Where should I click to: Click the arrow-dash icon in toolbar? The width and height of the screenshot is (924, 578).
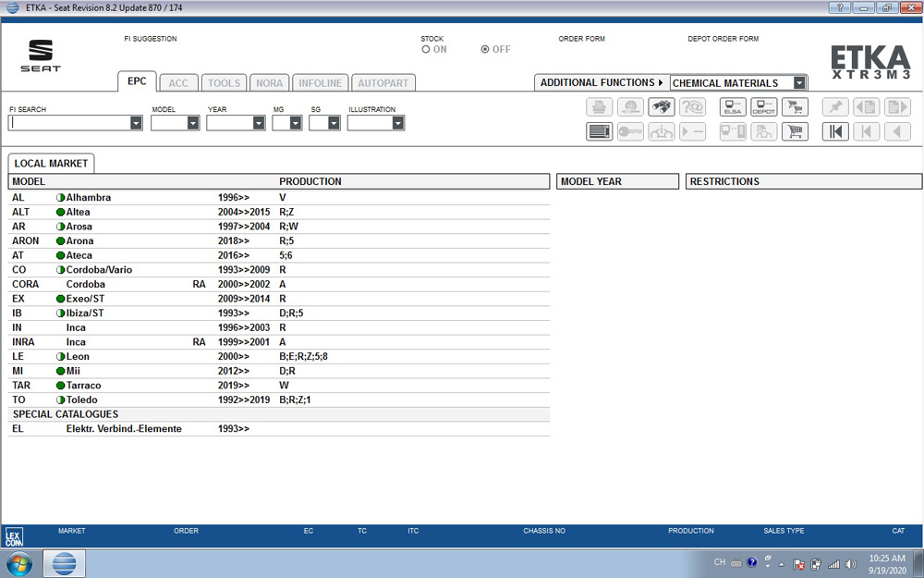692,131
